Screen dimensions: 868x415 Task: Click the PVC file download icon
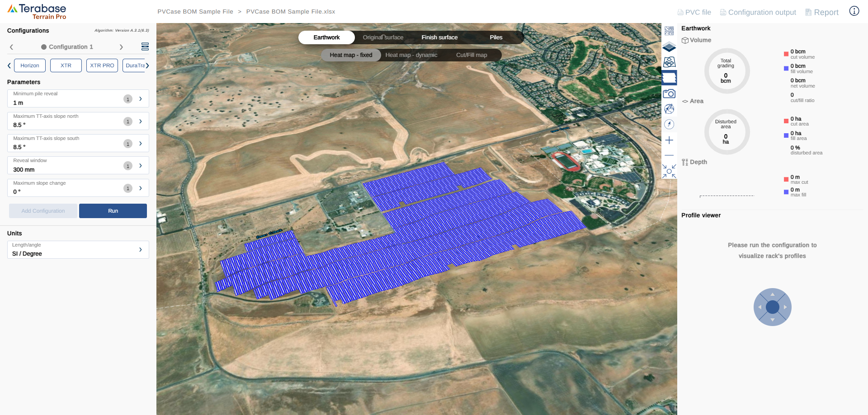point(680,12)
